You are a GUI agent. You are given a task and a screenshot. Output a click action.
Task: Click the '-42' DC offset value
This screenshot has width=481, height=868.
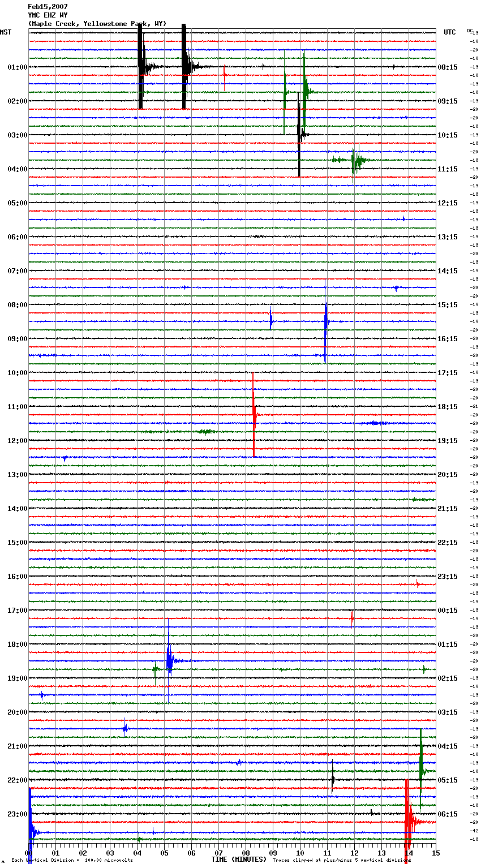point(474,831)
